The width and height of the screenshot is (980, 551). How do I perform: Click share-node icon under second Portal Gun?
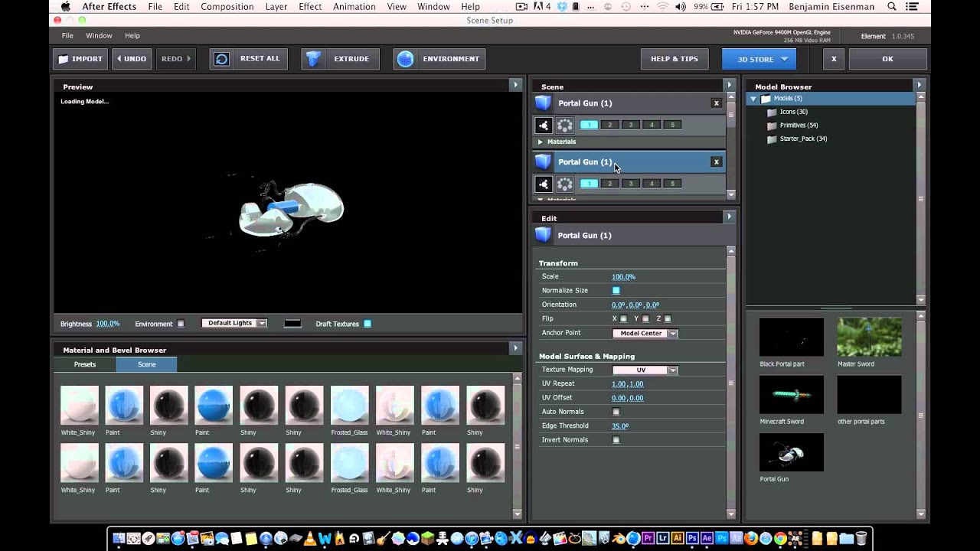click(x=544, y=184)
